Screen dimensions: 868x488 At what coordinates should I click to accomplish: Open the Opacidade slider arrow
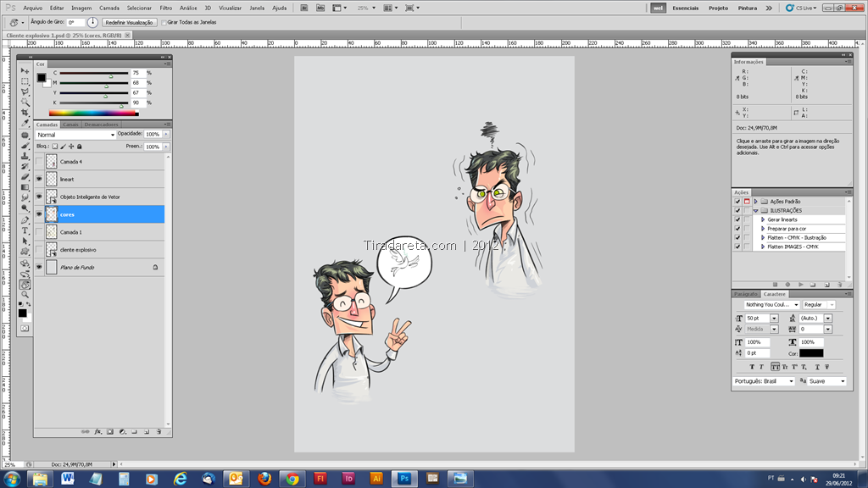[166, 134]
